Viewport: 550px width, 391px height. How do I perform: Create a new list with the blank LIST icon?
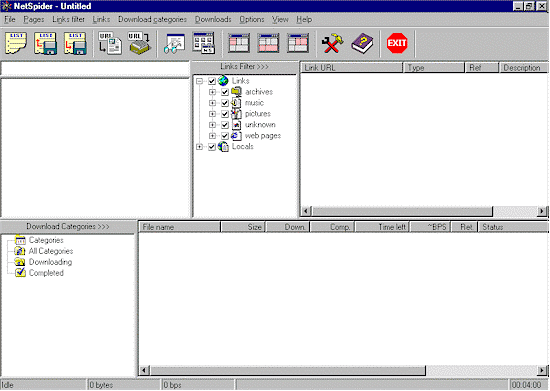click(16, 43)
